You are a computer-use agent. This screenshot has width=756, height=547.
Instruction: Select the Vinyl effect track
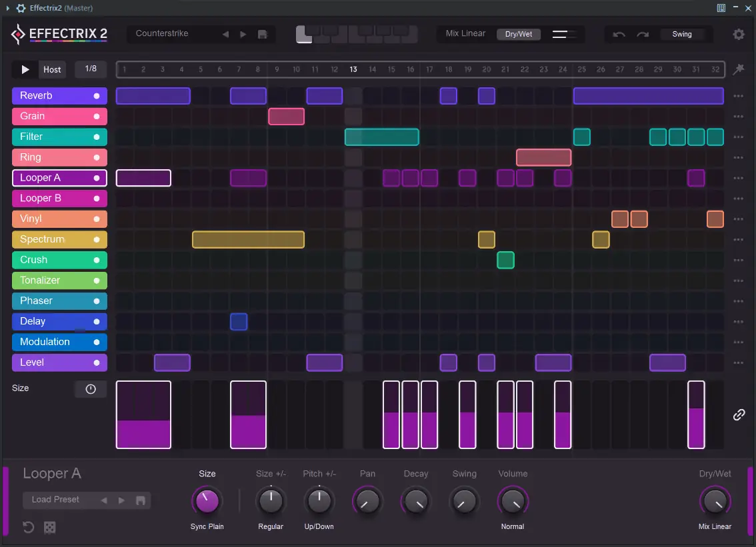(59, 219)
